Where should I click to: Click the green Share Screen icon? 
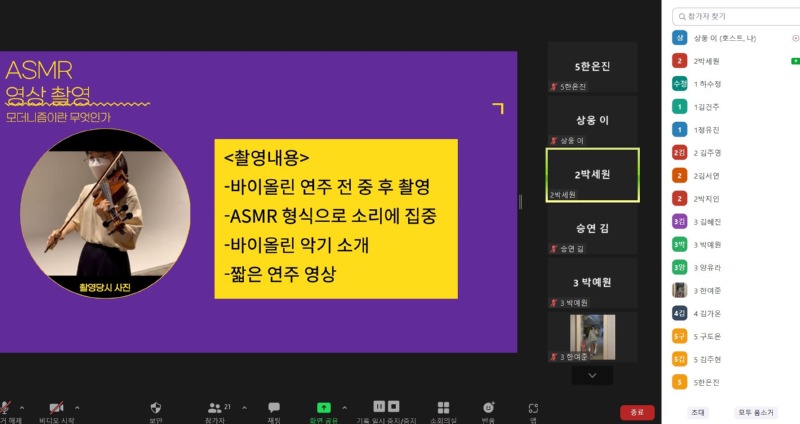point(324,407)
